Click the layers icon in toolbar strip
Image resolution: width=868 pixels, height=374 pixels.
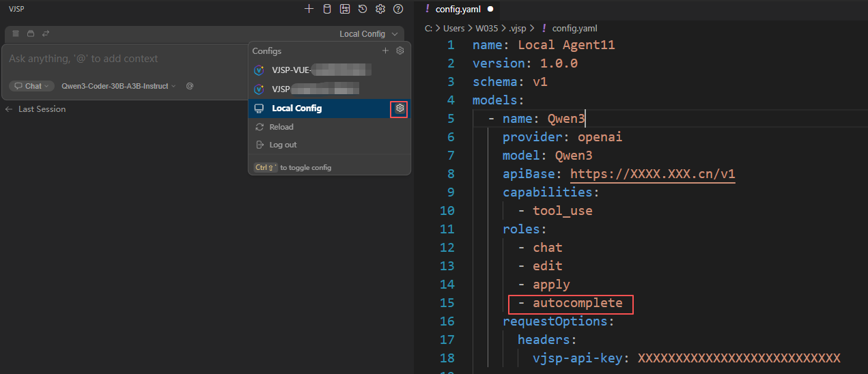coord(31,33)
